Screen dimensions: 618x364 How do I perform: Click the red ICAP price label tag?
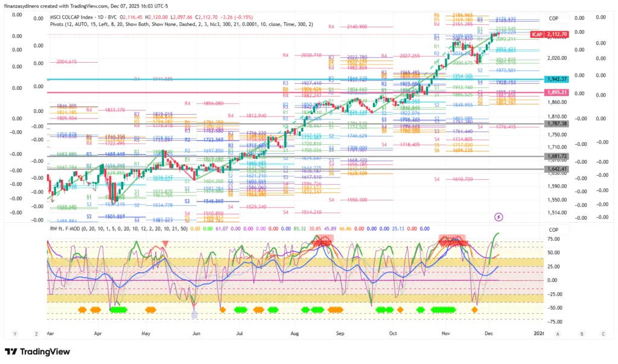tap(537, 34)
